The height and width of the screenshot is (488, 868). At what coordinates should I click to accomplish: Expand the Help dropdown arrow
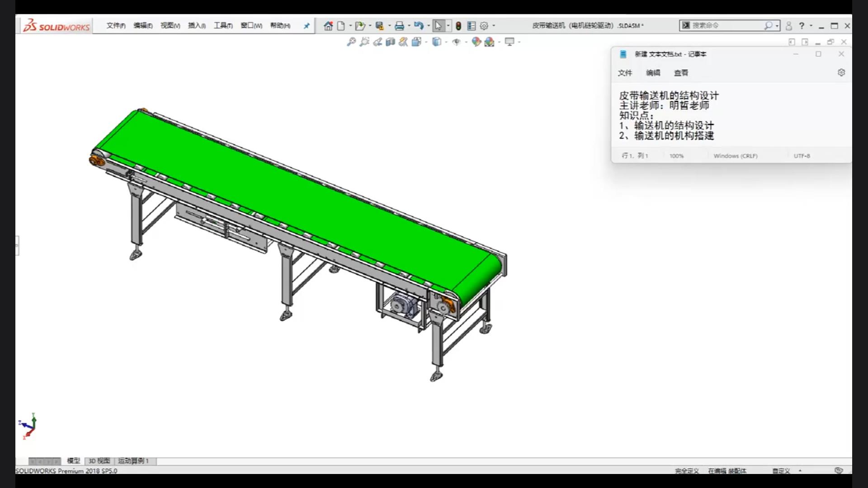click(x=811, y=26)
